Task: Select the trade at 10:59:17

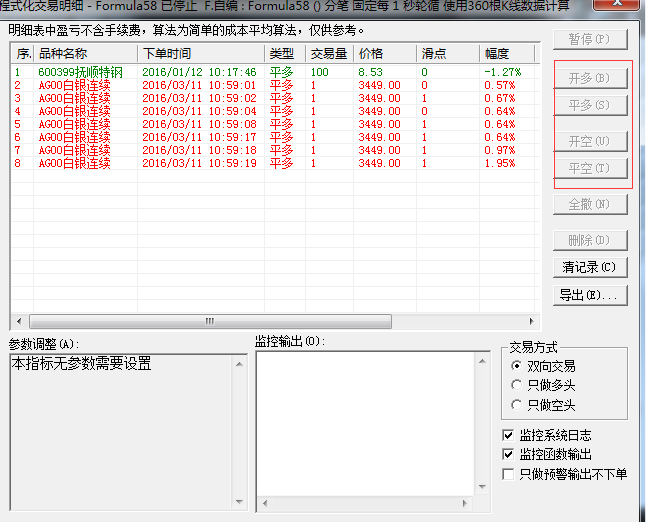Action: coord(275,137)
